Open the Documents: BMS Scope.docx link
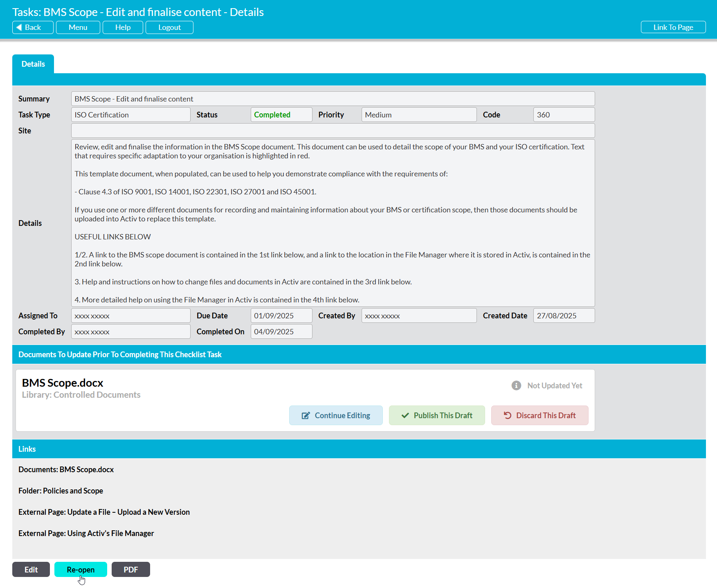This screenshot has height=588, width=717. pos(66,470)
